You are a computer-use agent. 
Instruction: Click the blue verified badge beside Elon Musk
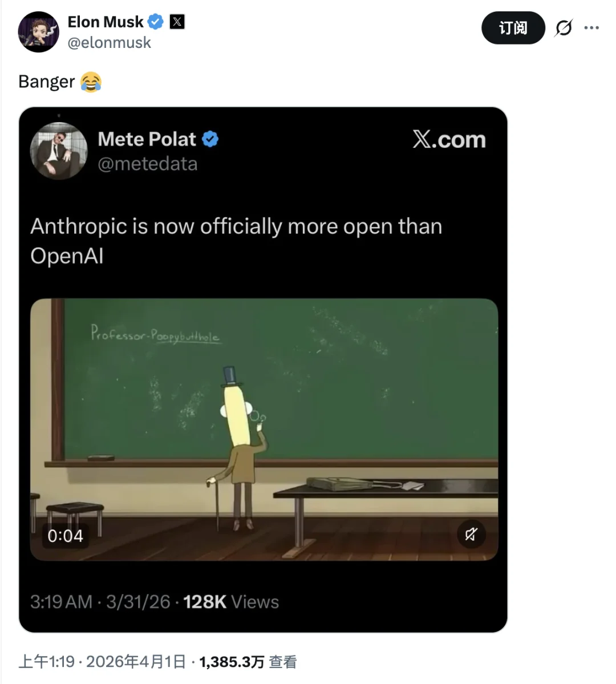(155, 22)
